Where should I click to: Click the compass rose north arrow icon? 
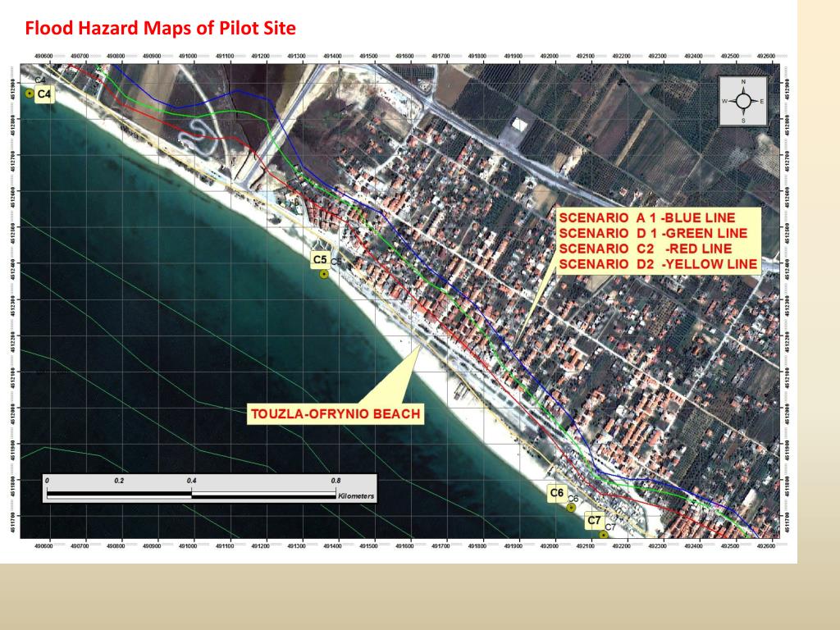[x=743, y=101]
